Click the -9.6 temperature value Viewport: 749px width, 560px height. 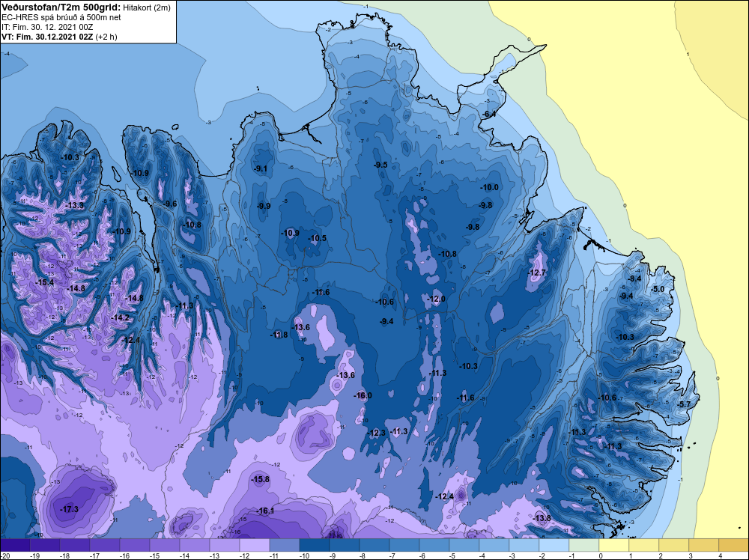(x=170, y=204)
